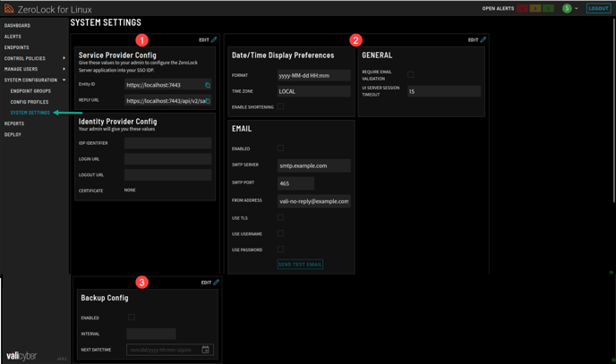Click the Edit label above Backup Config
Viewport: 616px width, 364px height.
206,283
